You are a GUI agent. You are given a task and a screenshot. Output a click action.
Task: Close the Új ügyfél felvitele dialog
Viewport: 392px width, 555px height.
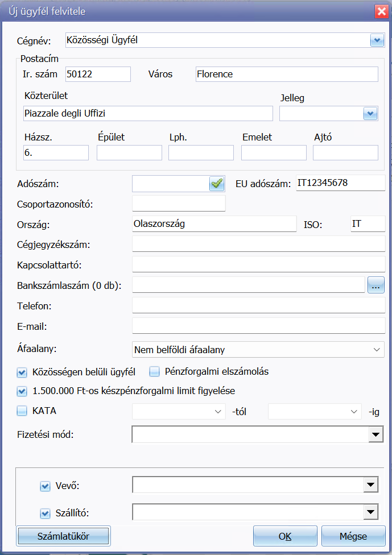[381, 11]
